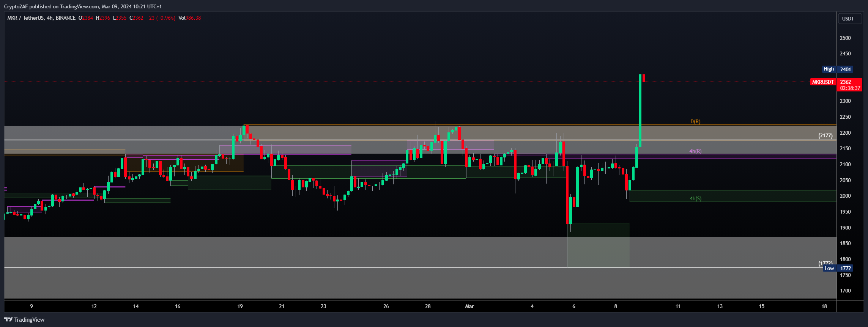Click the 2200 price axis tick
This screenshot has width=868, height=327.
pos(845,133)
